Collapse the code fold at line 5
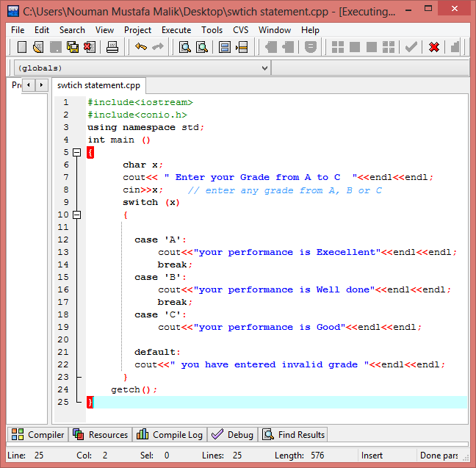Image resolution: width=476 pixels, height=468 pixels. click(x=76, y=152)
